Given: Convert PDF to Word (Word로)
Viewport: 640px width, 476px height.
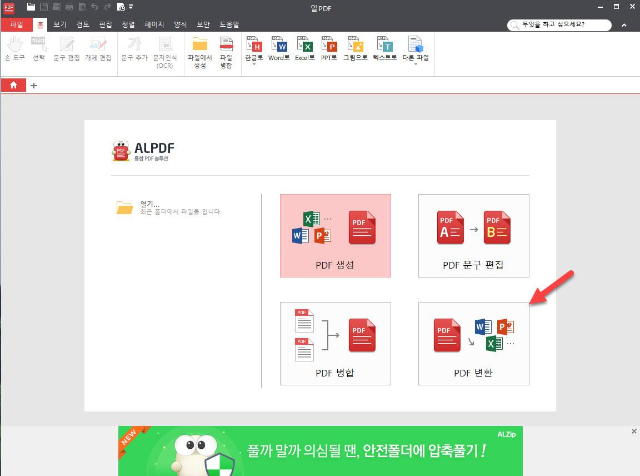Looking at the screenshot, I should pyautogui.click(x=279, y=49).
